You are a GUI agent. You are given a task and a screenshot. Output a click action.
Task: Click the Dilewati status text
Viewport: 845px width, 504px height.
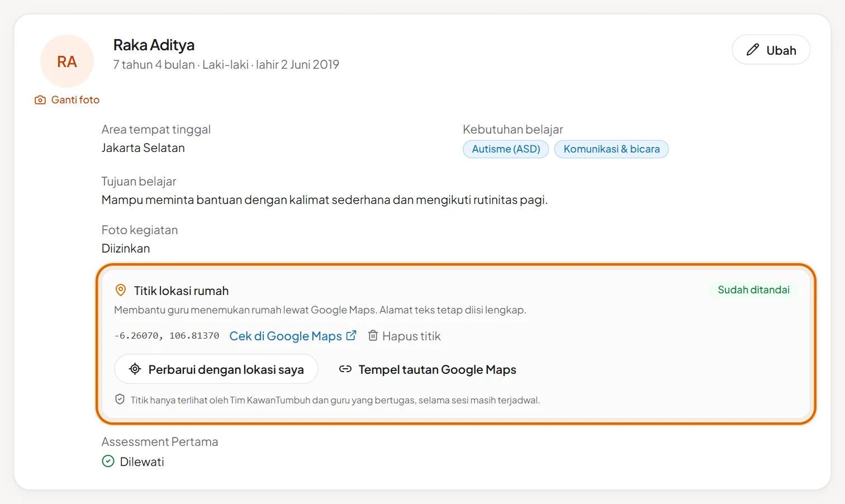pos(142,462)
